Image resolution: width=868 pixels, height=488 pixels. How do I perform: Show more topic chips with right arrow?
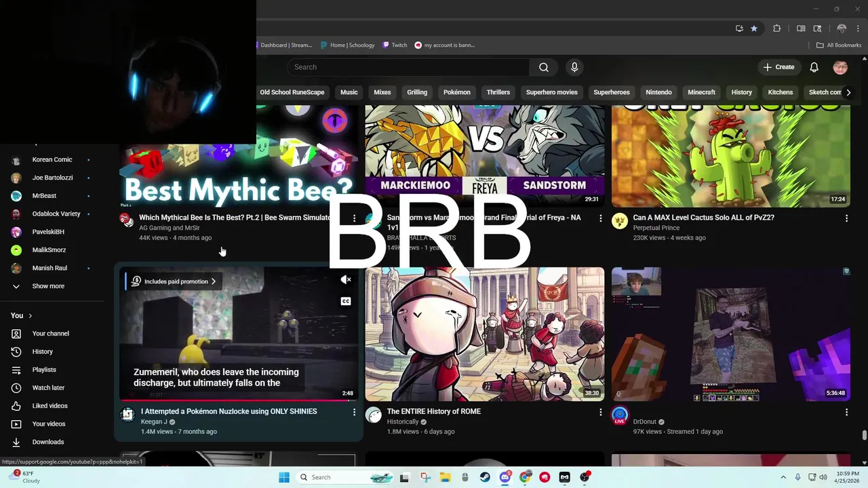[848, 92]
